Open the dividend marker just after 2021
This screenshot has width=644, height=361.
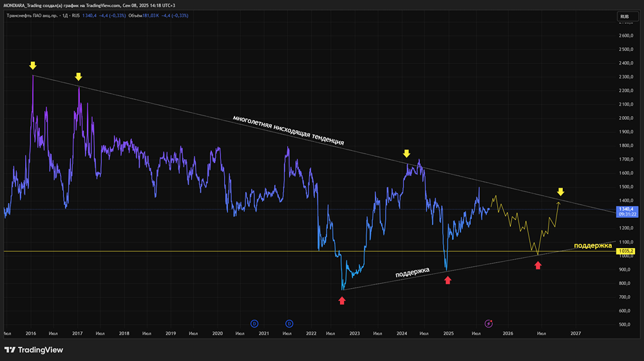289,324
